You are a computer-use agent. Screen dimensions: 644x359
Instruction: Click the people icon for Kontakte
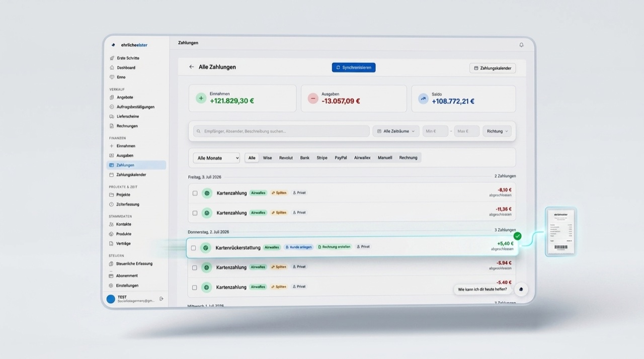(112, 224)
